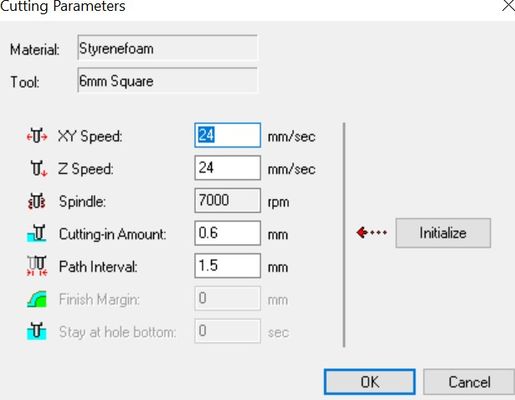This screenshot has height=400, width=515.
Task: Click the Spindle rpm field showing 7000
Action: pyautogui.click(x=228, y=200)
